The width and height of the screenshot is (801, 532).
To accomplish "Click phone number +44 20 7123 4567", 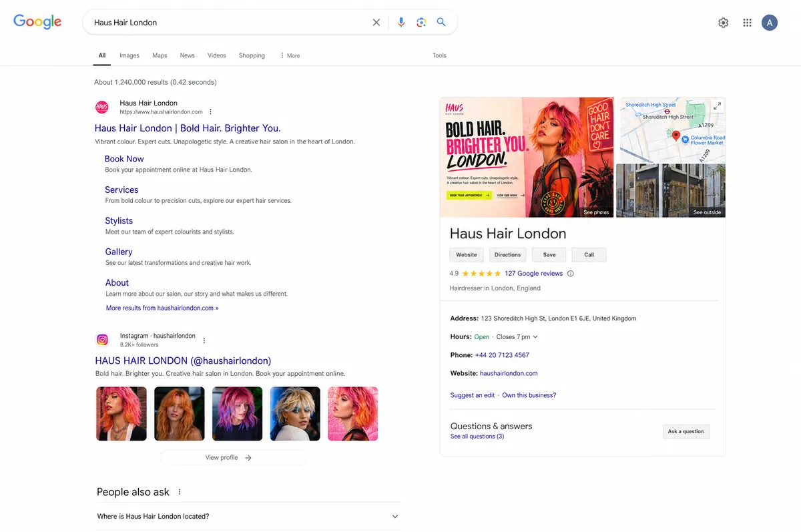I will (502, 355).
